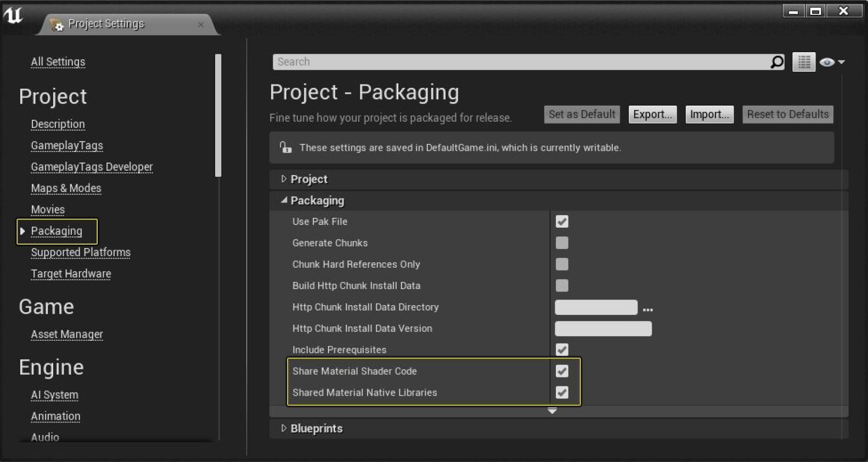Enable Chunk Hard References Only

562,264
